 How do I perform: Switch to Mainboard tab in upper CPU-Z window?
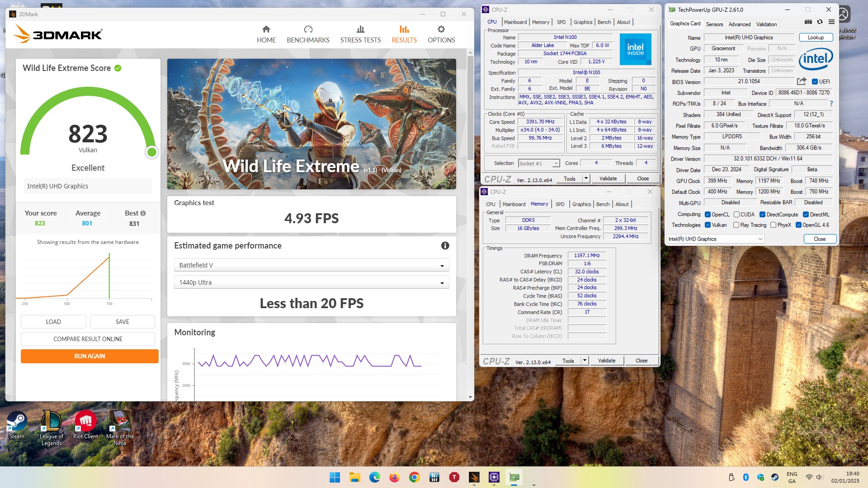point(515,22)
